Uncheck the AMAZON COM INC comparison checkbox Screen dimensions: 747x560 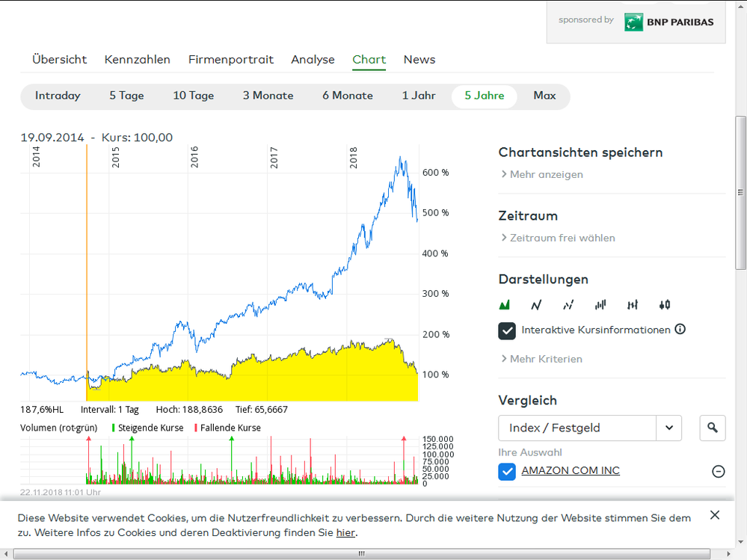(507, 471)
